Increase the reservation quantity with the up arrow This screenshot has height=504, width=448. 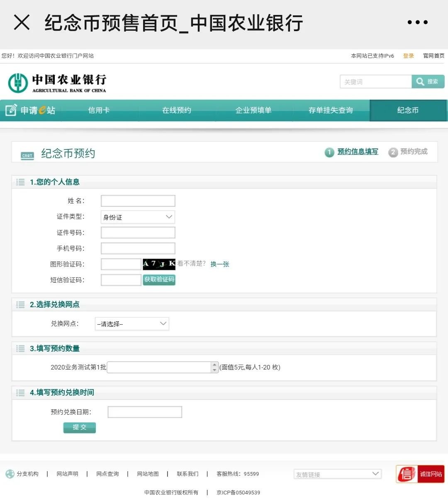tap(214, 365)
